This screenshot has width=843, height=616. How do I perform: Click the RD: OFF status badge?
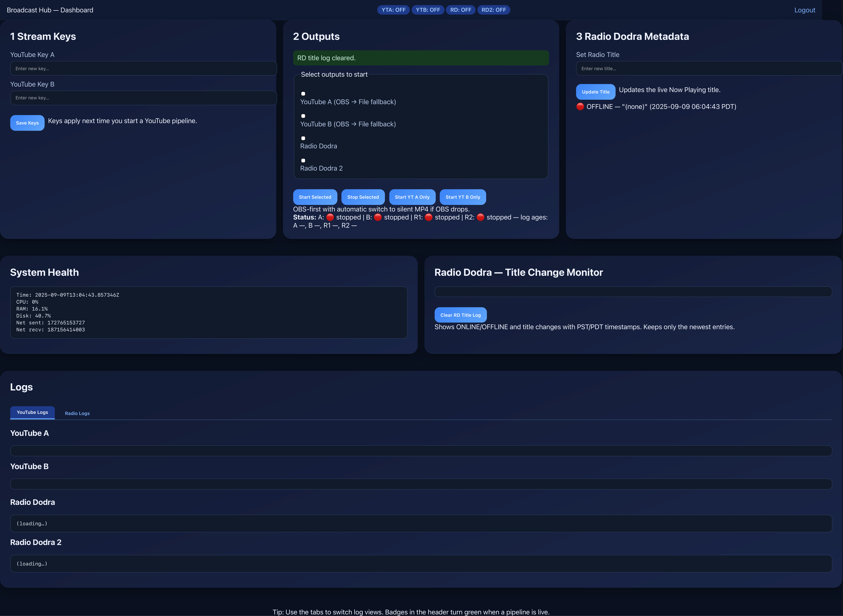tap(461, 10)
